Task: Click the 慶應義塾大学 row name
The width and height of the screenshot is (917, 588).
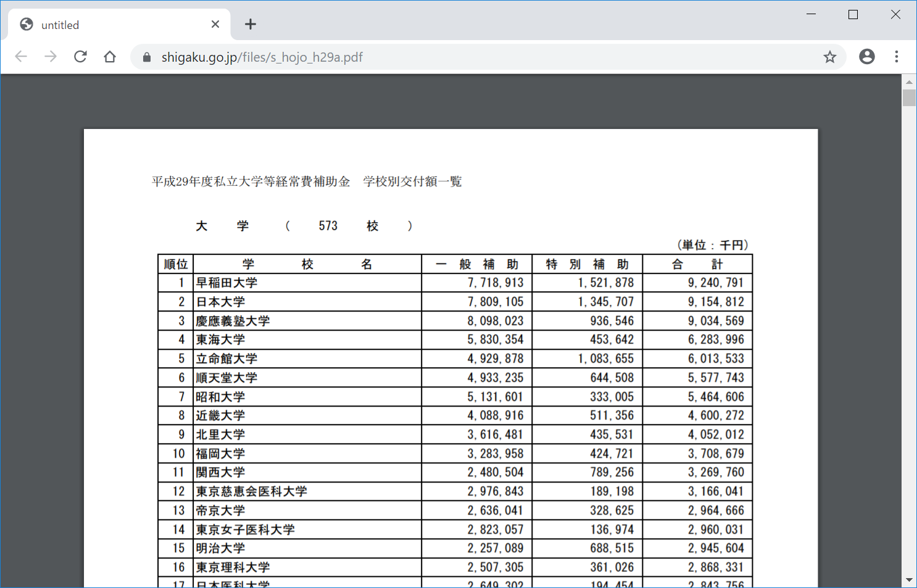Action: point(233,321)
